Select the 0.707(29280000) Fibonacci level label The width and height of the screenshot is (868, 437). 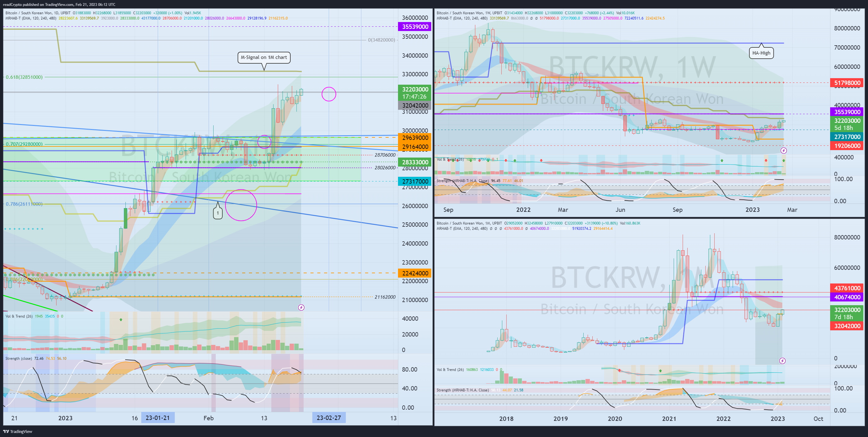tap(24, 144)
